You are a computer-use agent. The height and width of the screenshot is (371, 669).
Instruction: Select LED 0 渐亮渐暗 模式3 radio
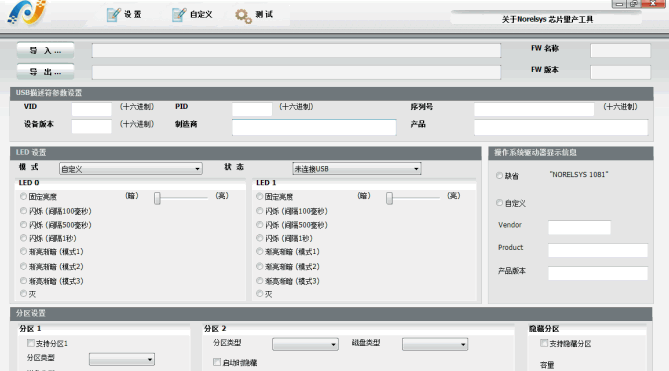[23, 281]
